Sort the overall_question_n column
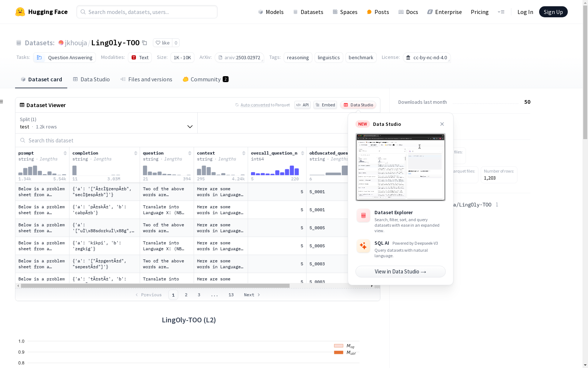Screen dimensions: 588x368 click(x=302, y=153)
